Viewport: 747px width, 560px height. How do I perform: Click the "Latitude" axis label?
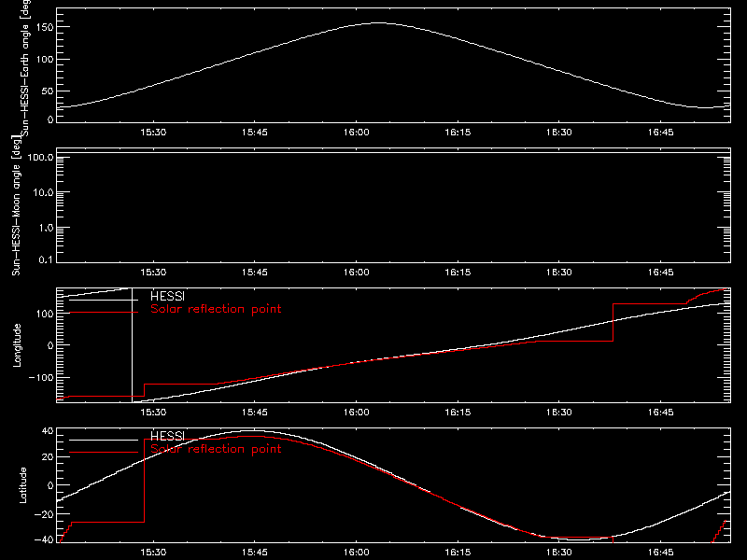[x=22, y=485]
